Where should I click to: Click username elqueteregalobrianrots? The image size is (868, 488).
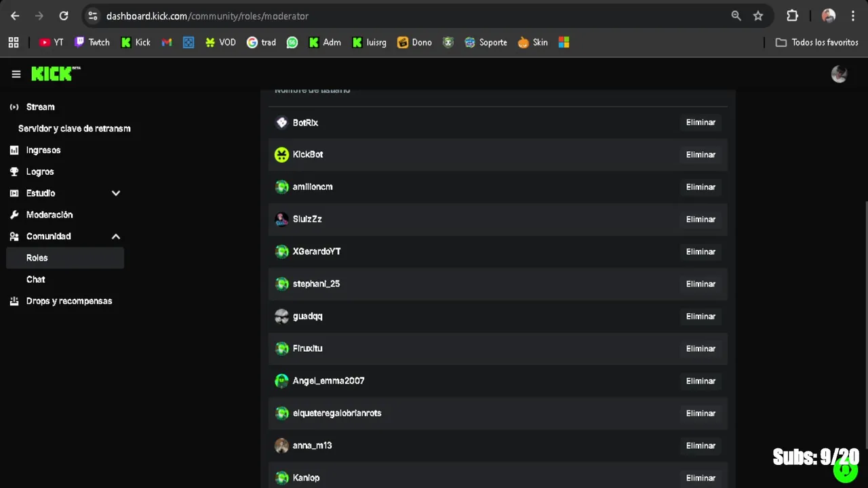[337, 413]
